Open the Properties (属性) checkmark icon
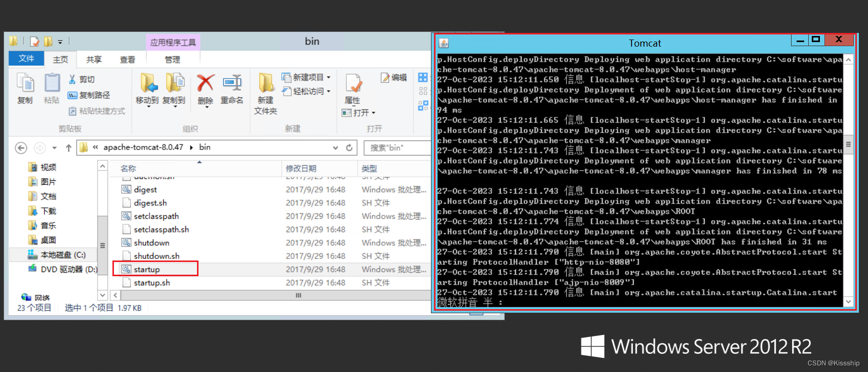 pyautogui.click(x=353, y=83)
